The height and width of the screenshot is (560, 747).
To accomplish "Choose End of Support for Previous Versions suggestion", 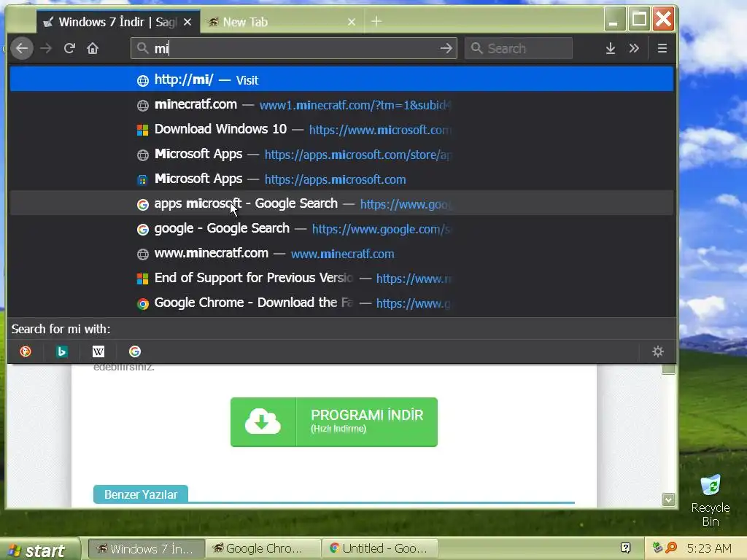I will click(x=341, y=278).
